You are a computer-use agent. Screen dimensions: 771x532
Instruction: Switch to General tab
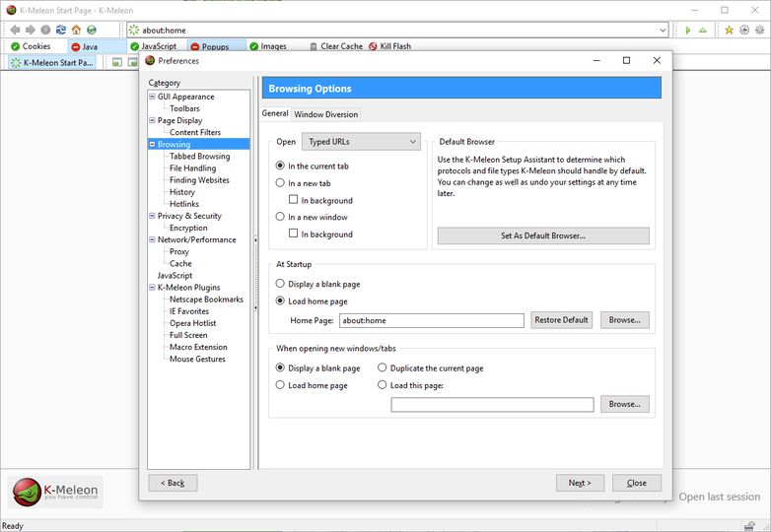tap(275, 113)
